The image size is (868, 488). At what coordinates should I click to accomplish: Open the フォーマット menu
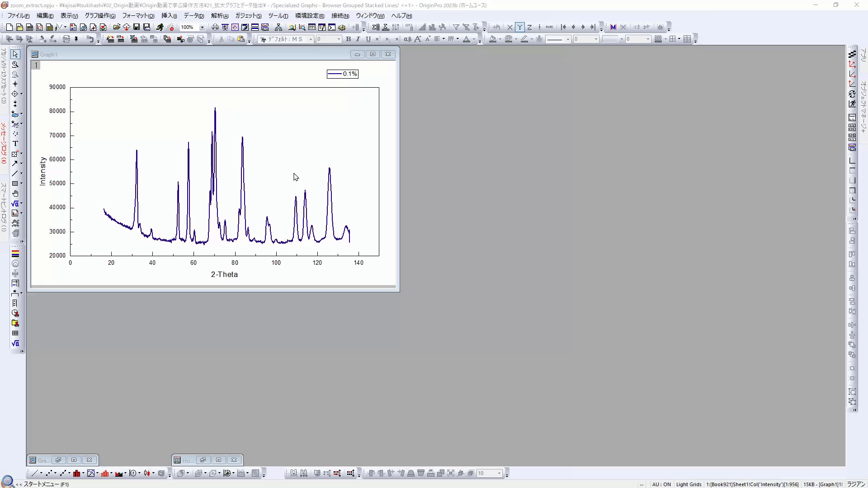point(138,16)
